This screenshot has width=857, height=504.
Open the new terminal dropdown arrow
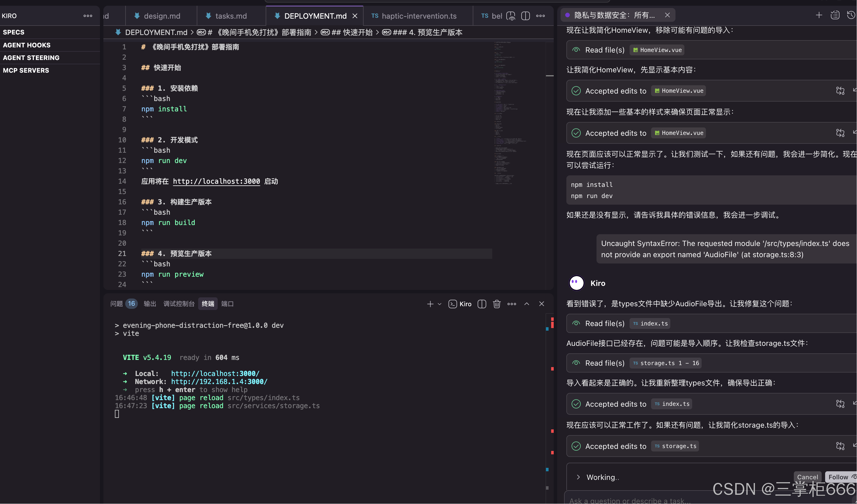tap(439, 304)
